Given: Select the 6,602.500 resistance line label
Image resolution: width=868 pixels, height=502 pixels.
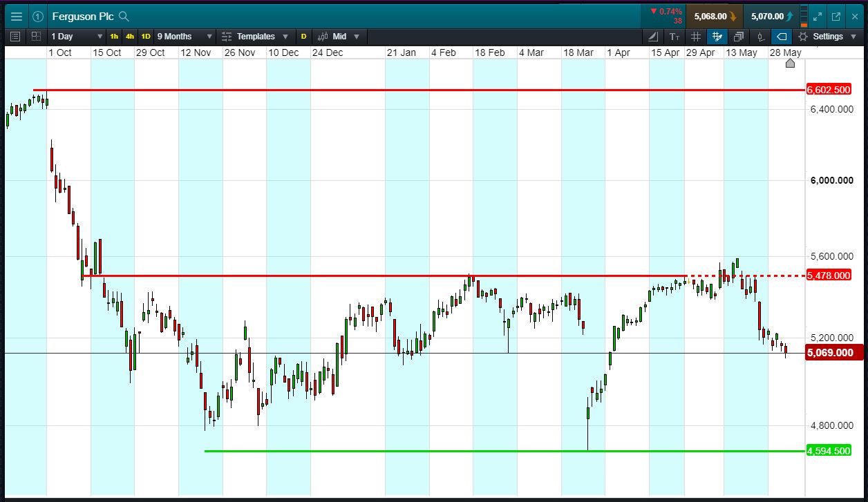Looking at the screenshot, I should pyautogui.click(x=828, y=90).
